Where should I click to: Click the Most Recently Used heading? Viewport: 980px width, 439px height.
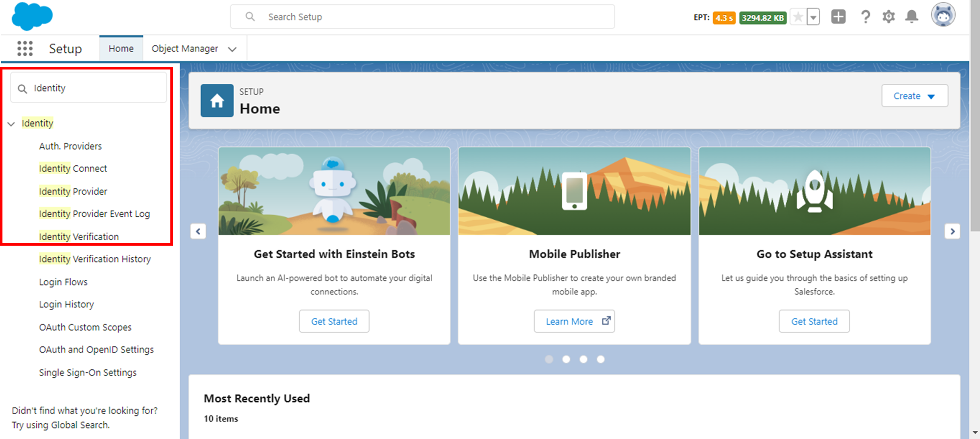(x=257, y=398)
